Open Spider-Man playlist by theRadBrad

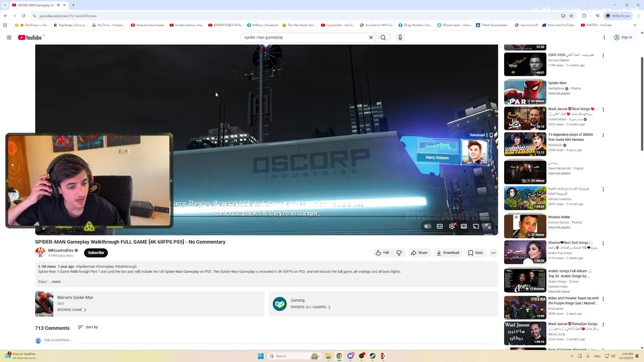tap(557, 83)
